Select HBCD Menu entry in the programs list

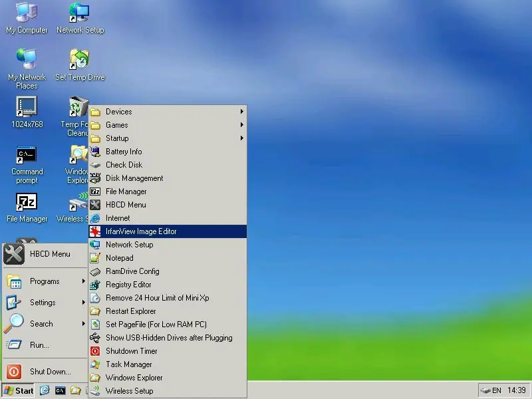[168, 205]
